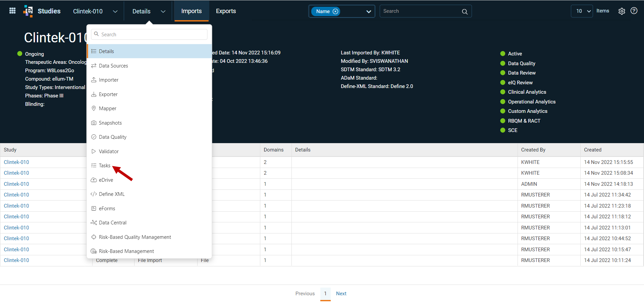Focus the menu Search input field
Screen dimensions: 644x303
click(x=149, y=34)
